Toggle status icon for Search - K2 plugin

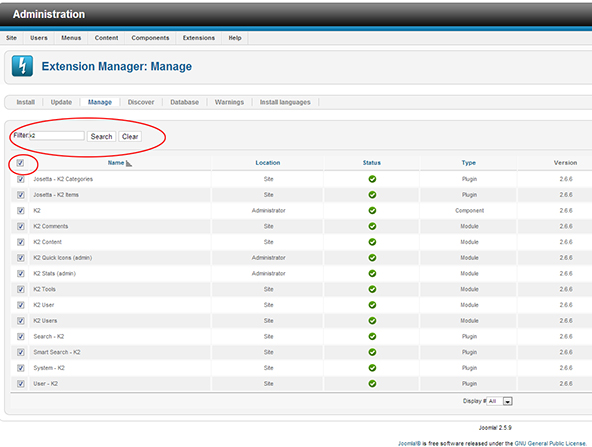click(372, 336)
